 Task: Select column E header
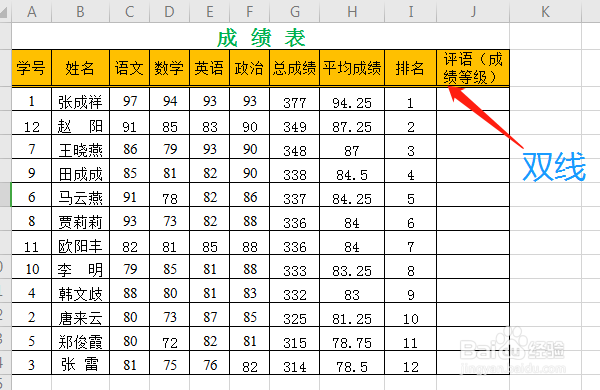210,11
